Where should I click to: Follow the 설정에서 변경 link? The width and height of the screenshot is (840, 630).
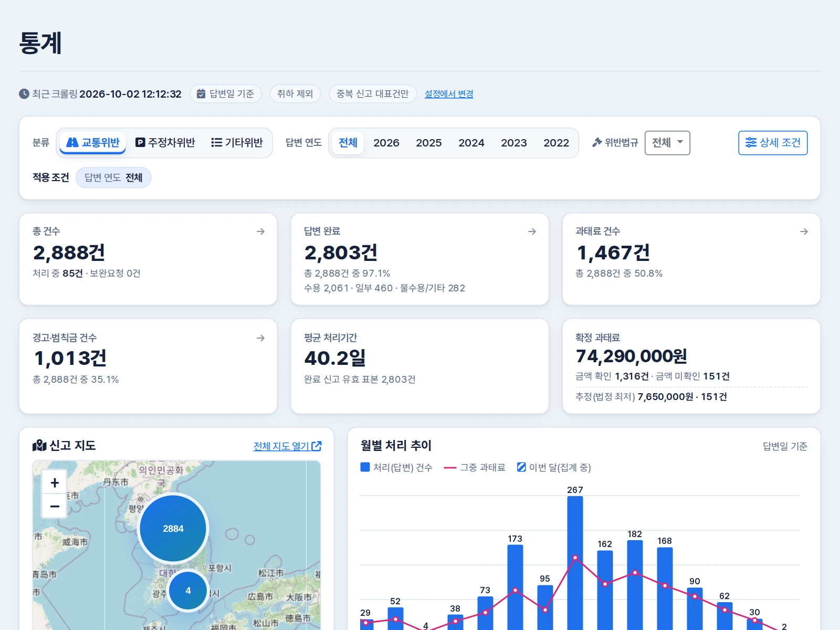pyautogui.click(x=449, y=94)
